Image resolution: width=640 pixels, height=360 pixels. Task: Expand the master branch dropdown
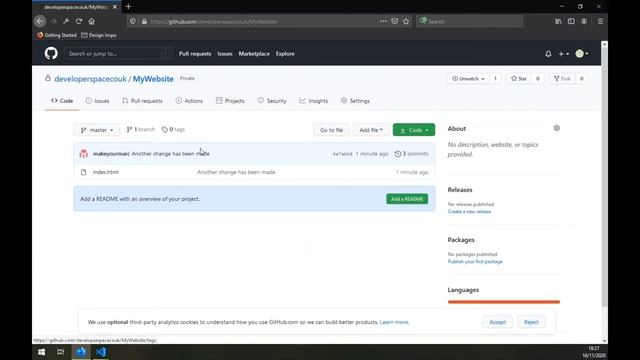coord(97,130)
